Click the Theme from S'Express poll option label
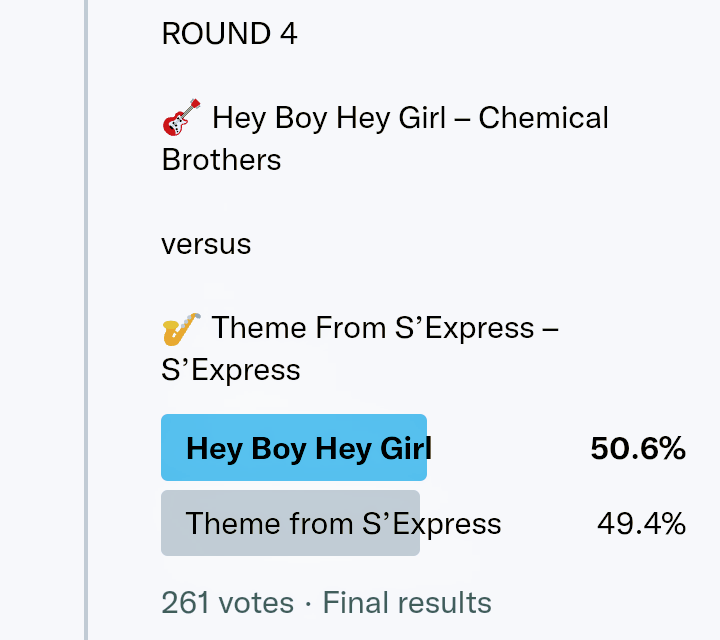720x640 pixels. click(x=343, y=523)
